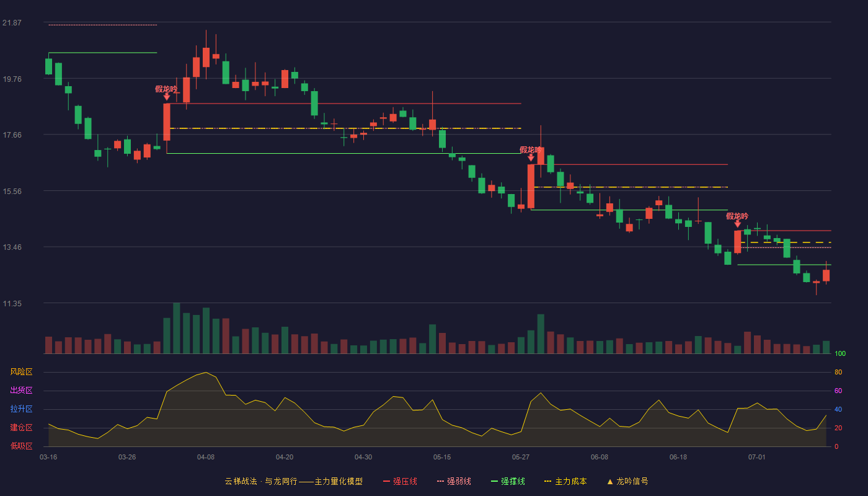Select the 拉升区 zone label

pos(21,409)
